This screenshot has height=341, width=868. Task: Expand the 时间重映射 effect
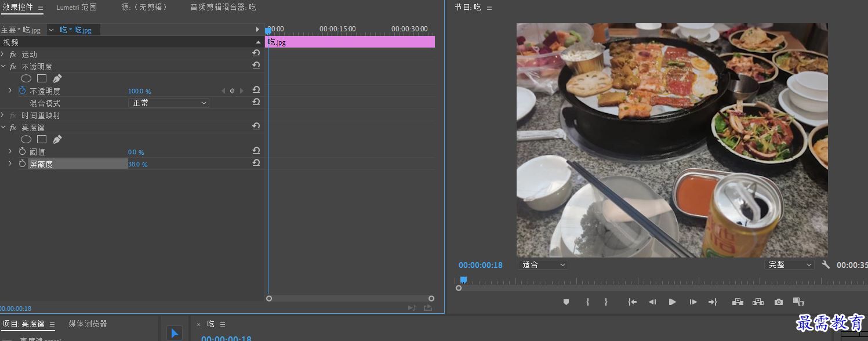2,115
